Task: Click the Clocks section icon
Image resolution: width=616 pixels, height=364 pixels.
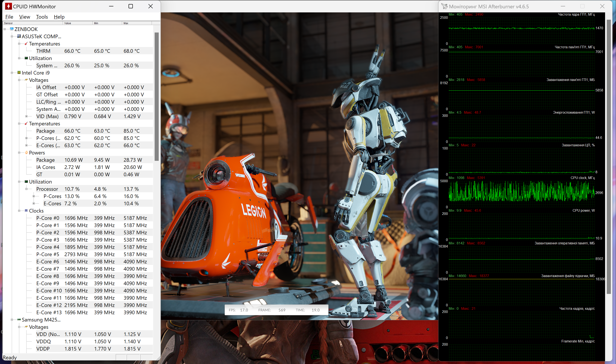Action: tap(26, 211)
